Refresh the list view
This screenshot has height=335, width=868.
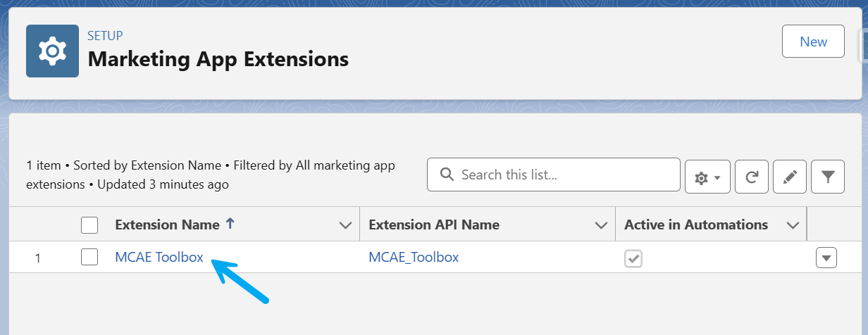pyautogui.click(x=752, y=177)
